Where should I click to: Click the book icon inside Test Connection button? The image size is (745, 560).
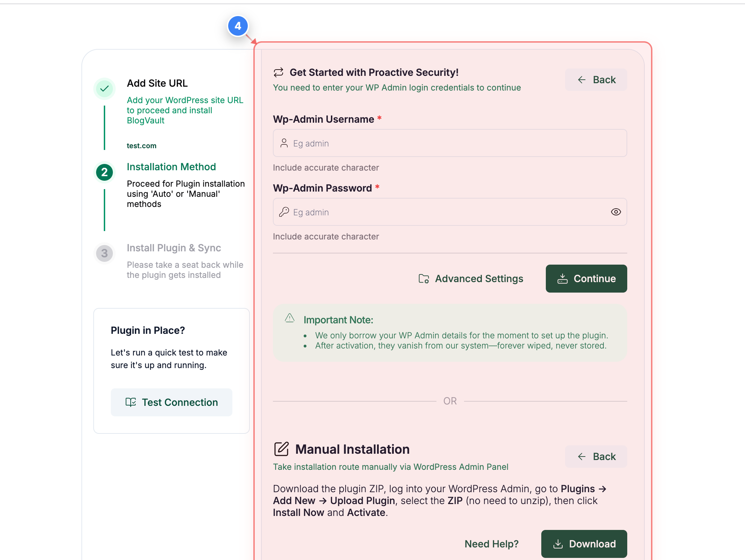click(130, 402)
